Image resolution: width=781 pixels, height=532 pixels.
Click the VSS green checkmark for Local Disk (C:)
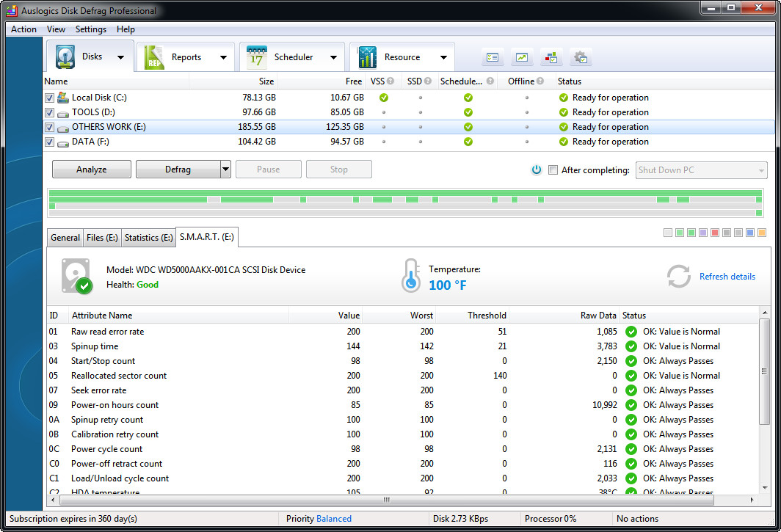pyautogui.click(x=383, y=98)
